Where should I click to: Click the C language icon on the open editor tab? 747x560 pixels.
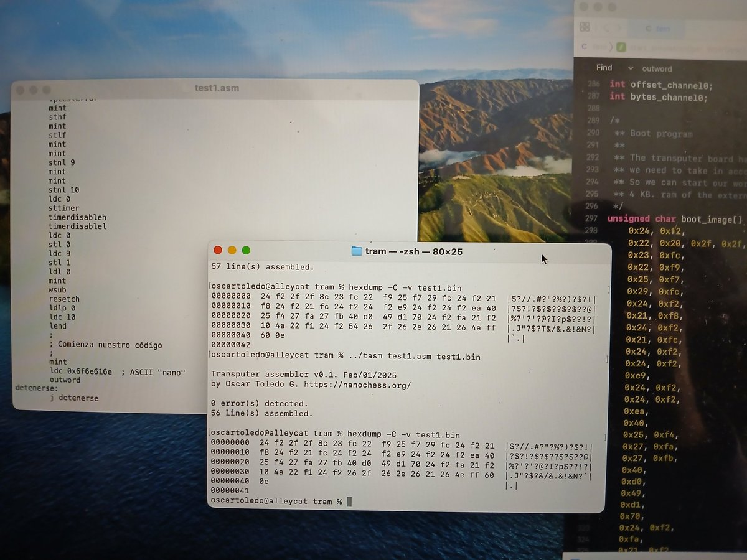tap(649, 28)
